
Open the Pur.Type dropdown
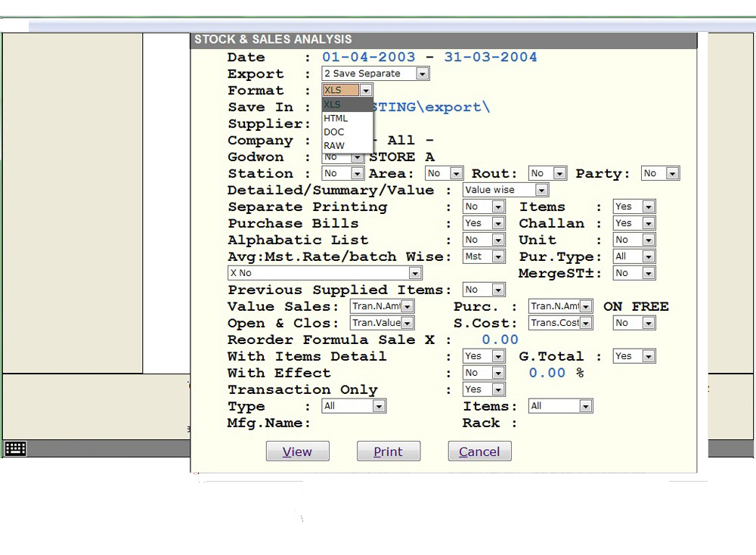[634, 256]
